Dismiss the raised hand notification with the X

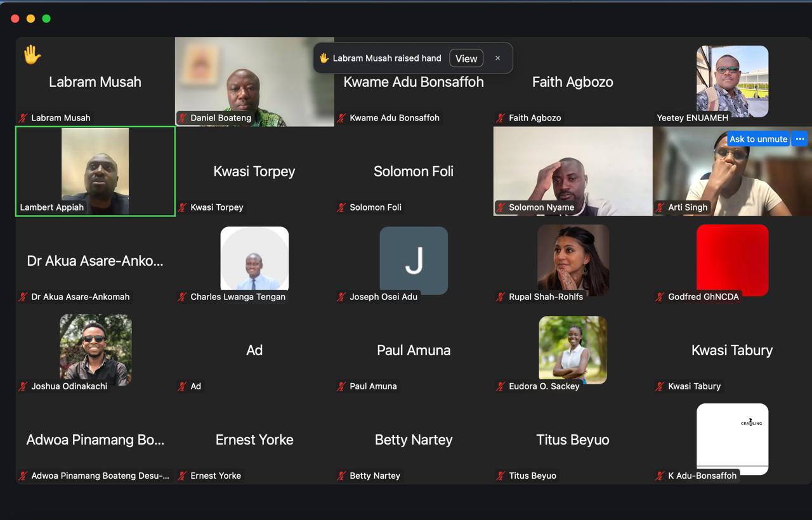497,58
